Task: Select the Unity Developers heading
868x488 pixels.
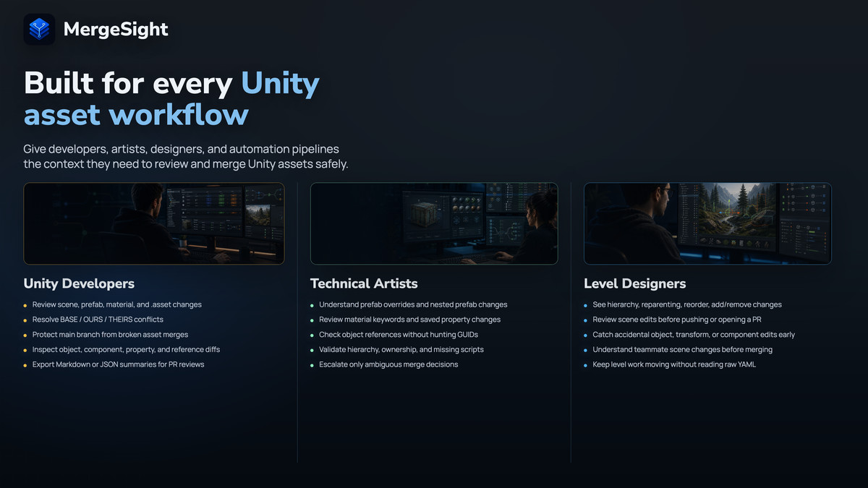Action: [x=79, y=283]
